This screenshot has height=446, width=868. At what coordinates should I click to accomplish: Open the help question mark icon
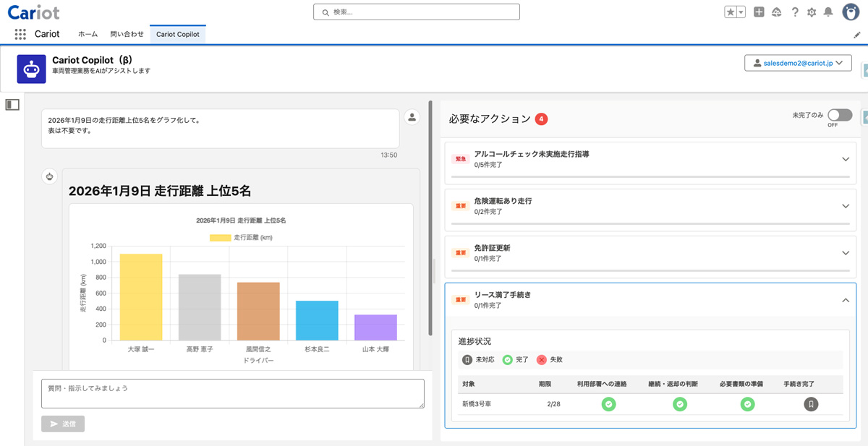coord(795,12)
